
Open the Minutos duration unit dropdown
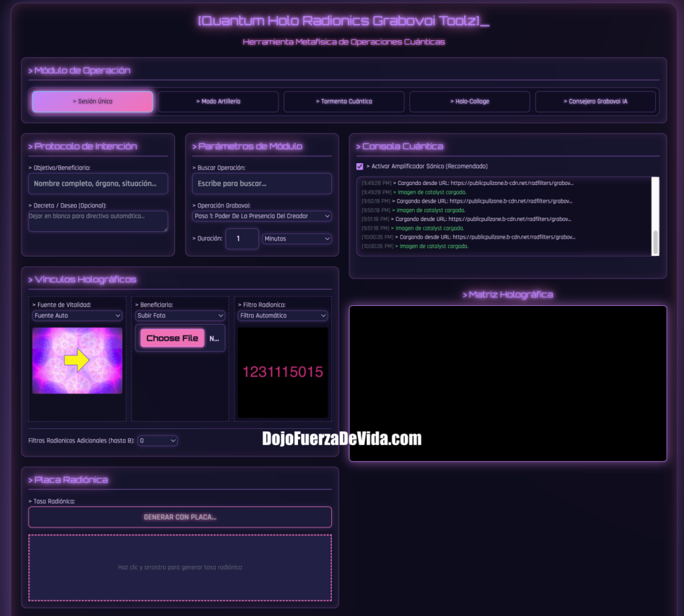(297, 239)
